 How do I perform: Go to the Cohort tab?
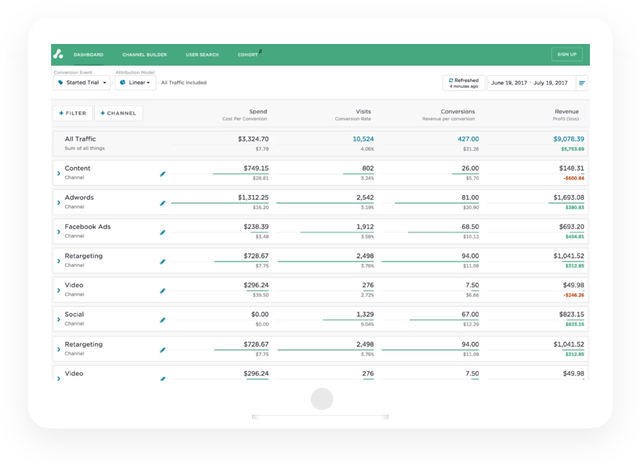247,54
